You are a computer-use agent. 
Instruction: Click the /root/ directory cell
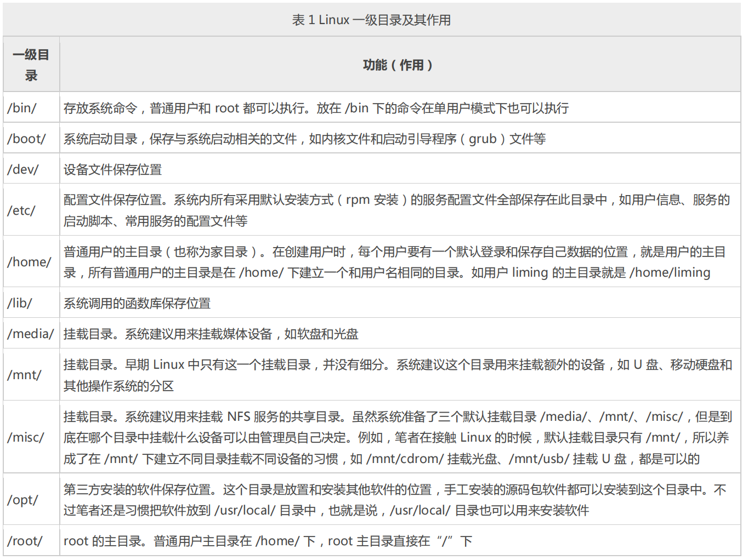pyautogui.click(x=31, y=540)
